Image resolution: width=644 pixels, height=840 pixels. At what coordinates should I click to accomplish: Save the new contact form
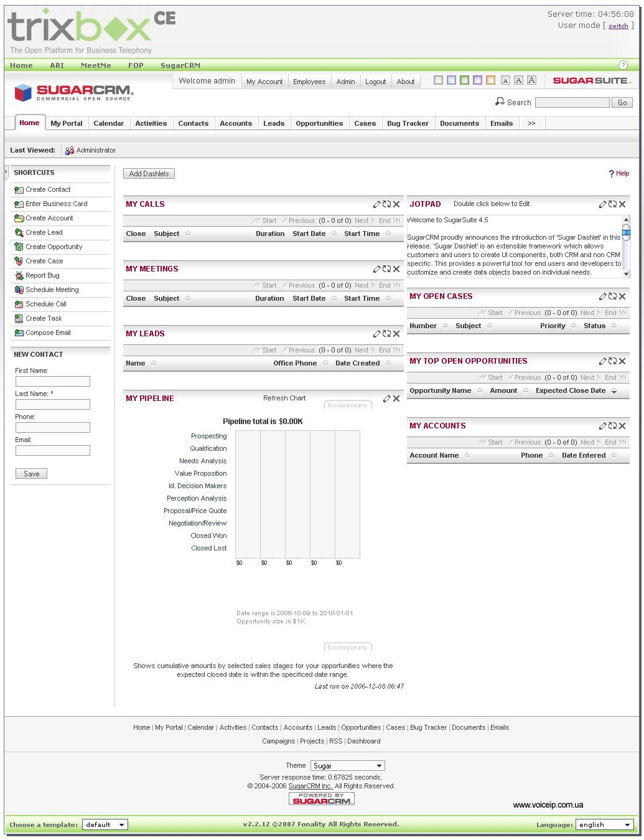(31, 474)
